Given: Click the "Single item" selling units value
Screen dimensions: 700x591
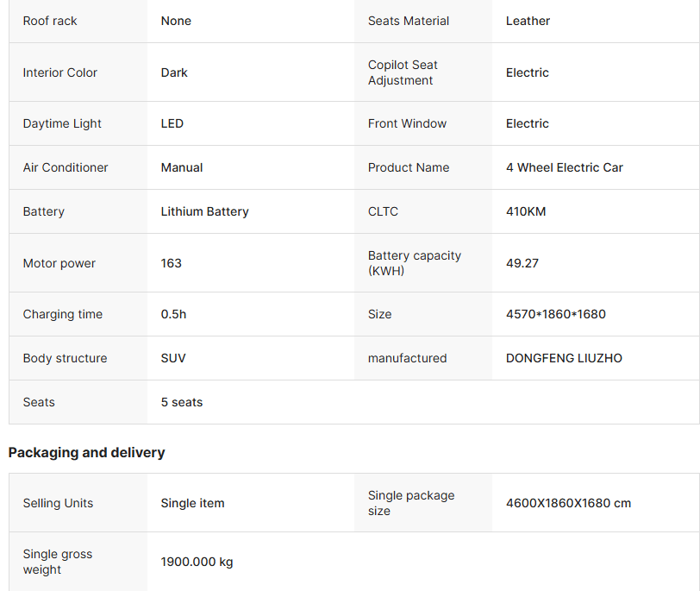Looking at the screenshot, I should pyautogui.click(x=192, y=503).
